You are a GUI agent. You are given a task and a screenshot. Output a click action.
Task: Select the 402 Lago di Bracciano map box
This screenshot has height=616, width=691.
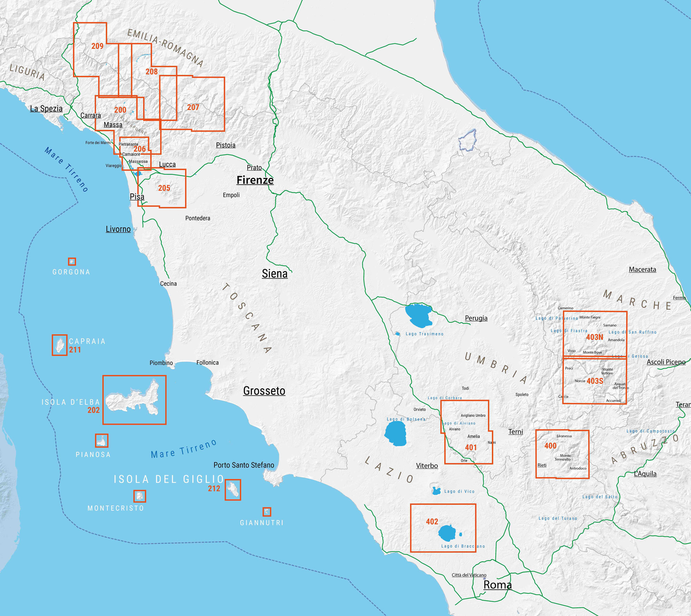click(x=443, y=528)
